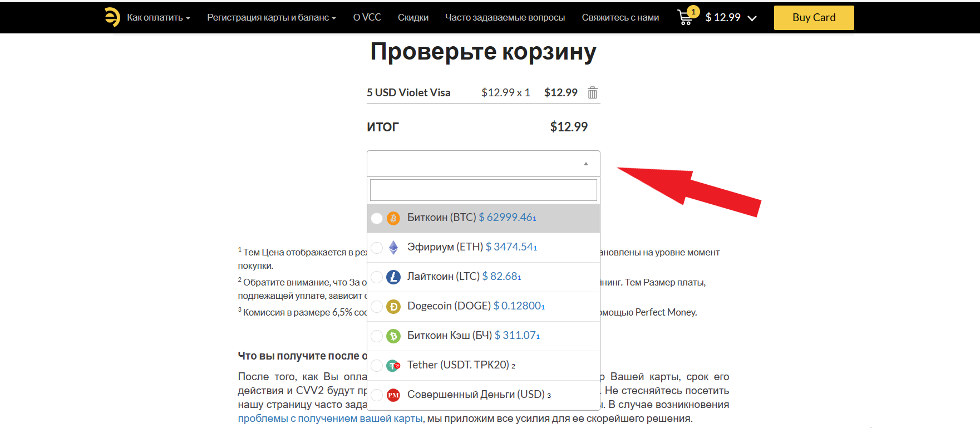Image resolution: width=980 pixels, height=428 pixels.
Task: Follow the 'проблемы с получением вашей карты' link
Action: [x=330, y=419]
